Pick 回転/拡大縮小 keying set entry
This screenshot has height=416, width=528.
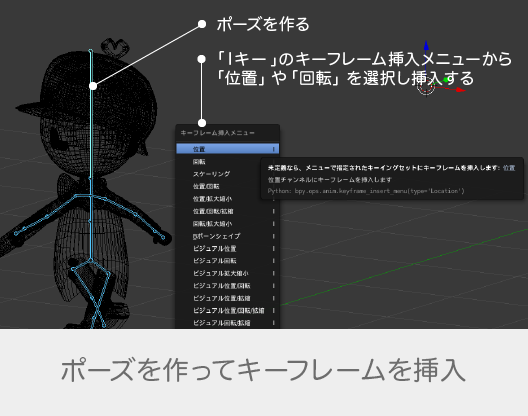(228, 224)
